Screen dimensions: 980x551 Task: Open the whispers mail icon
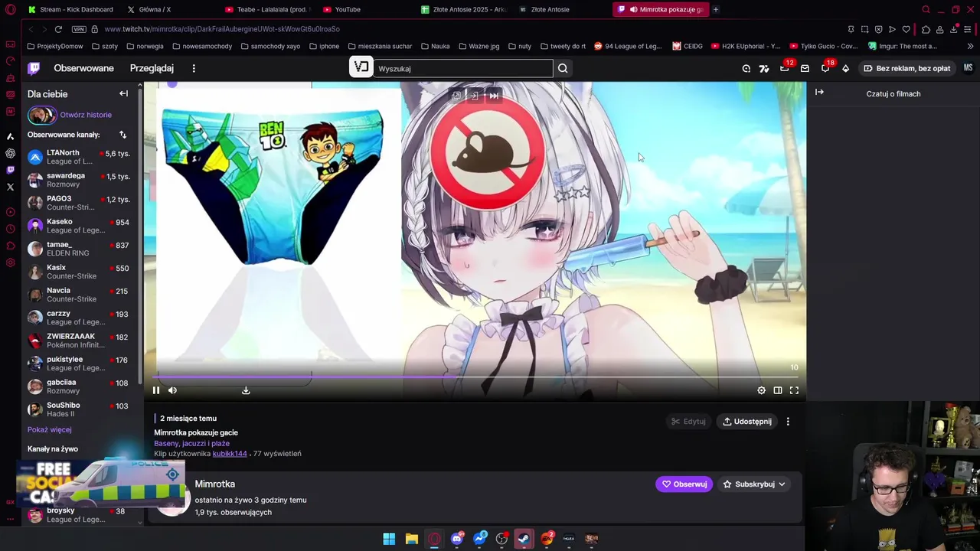pyautogui.click(x=805, y=68)
